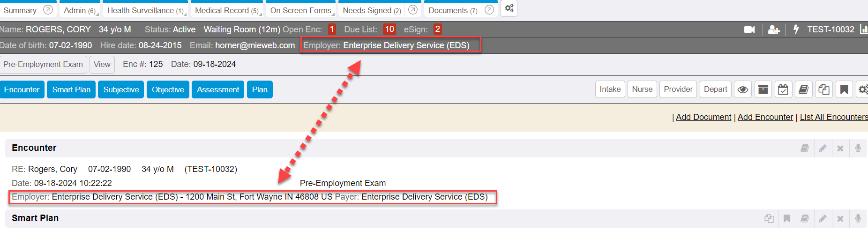
Task: Toggle the eye visibility icon in toolbar
Action: coord(743,89)
